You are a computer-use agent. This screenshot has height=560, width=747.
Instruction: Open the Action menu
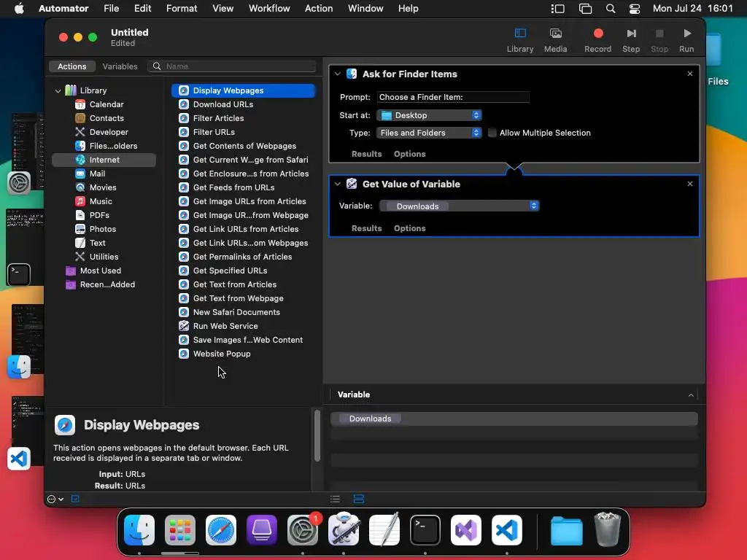[319, 9]
